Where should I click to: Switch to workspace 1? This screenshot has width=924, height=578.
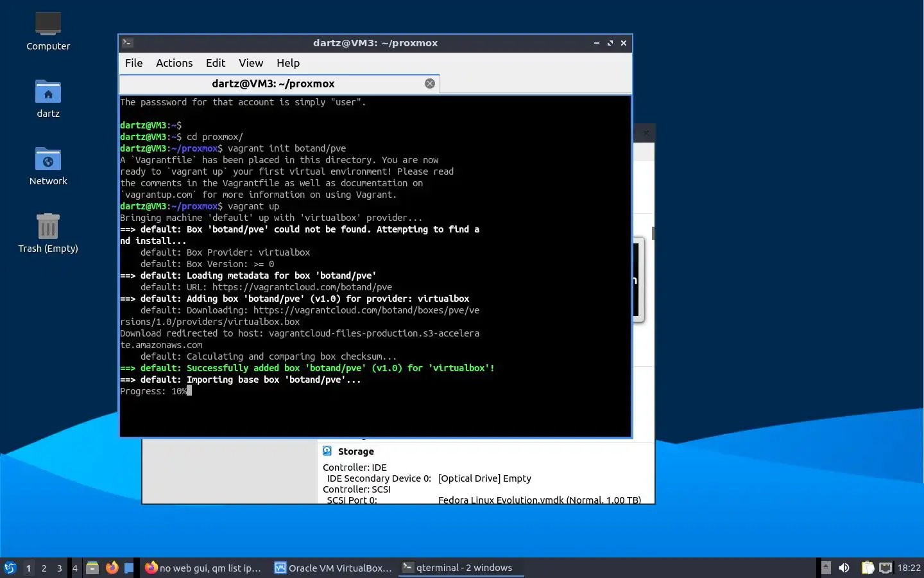point(28,568)
